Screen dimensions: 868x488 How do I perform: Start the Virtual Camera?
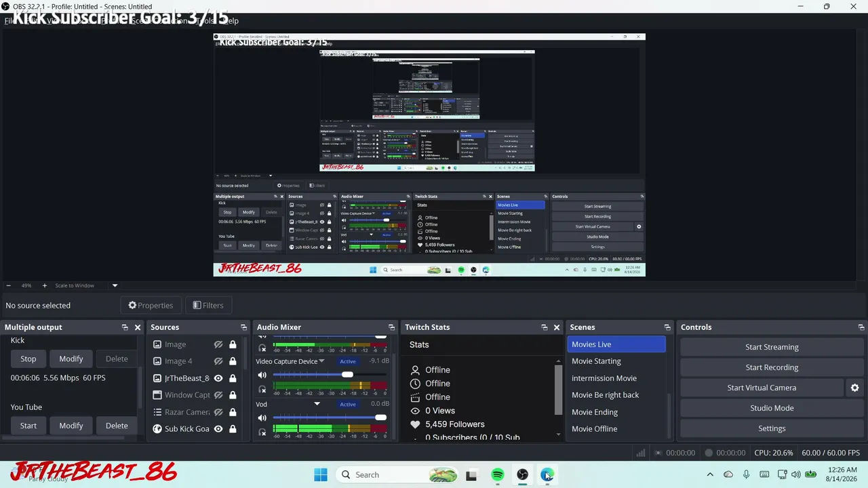point(762,388)
